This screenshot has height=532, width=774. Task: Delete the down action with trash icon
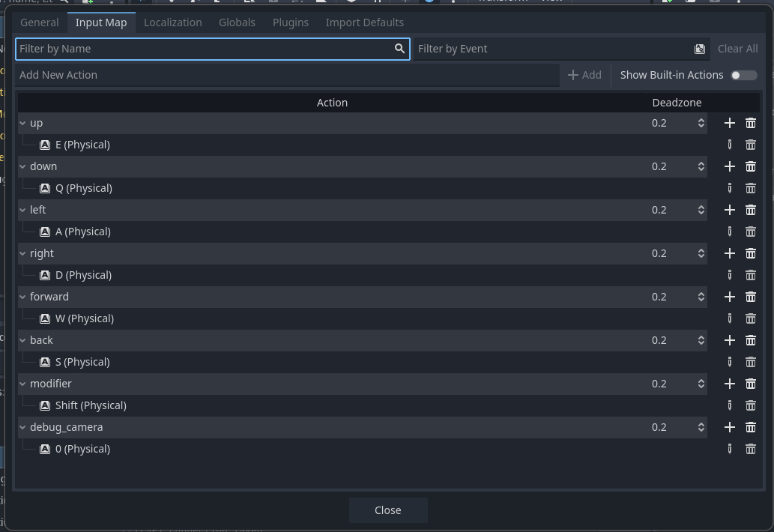tap(750, 166)
